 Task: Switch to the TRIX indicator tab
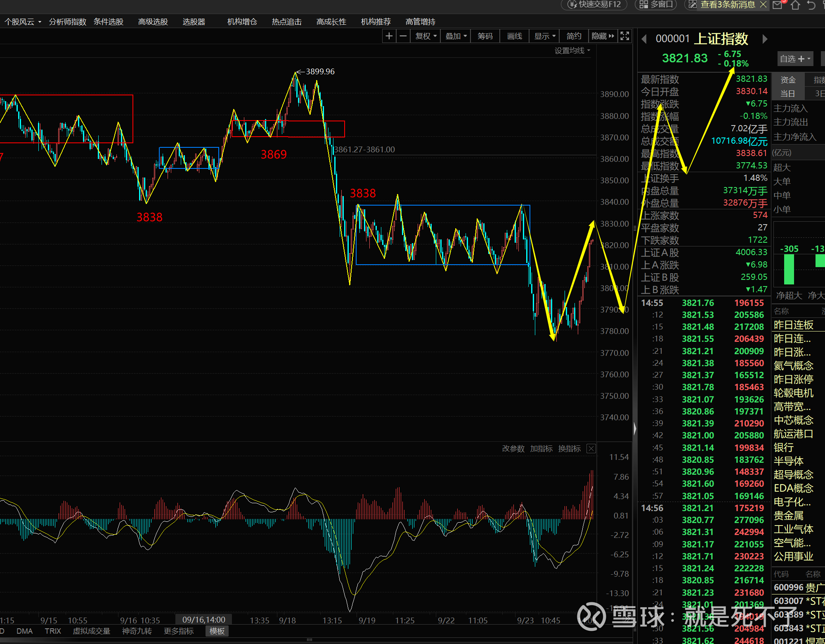[53, 631]
